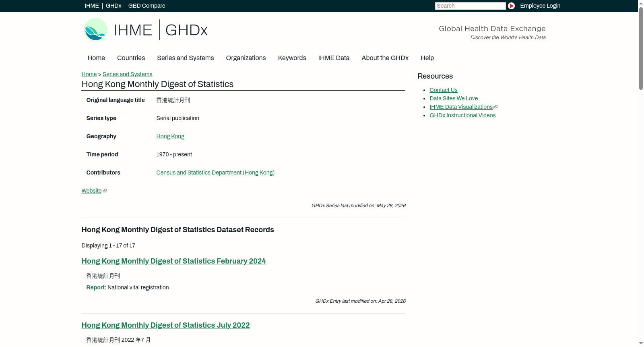
Task: Open the July 2022 Digest record
Action: pos(165,325)
